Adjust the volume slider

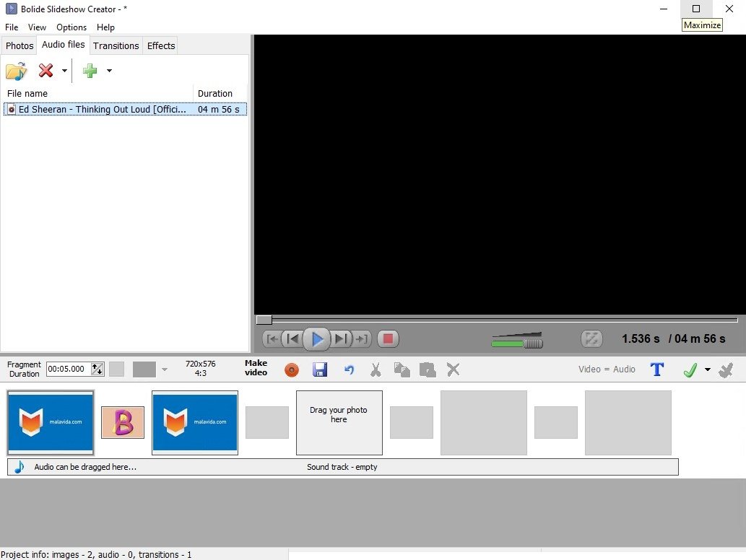pyautogui.click(x=517, y=341)
